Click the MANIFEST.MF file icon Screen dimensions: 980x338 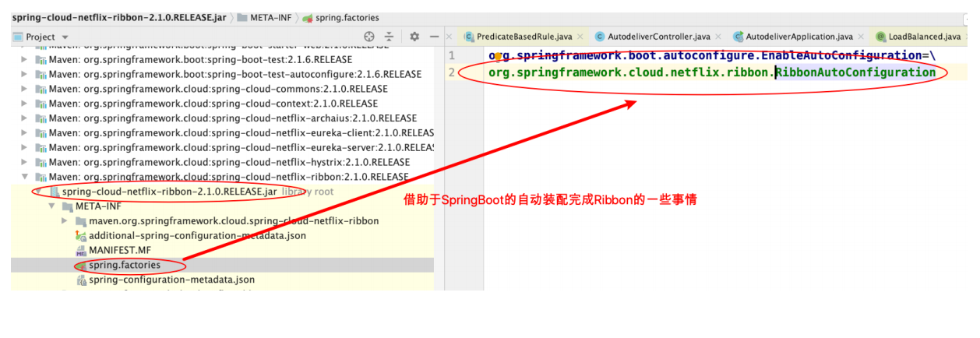[80, 250]
